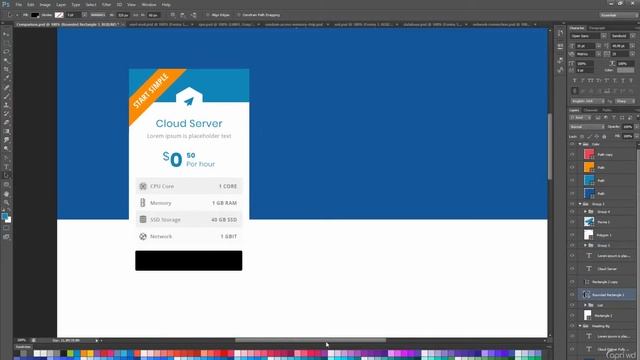
Task: Switch to the Paragraph panel tab
Action: (597, 28)
